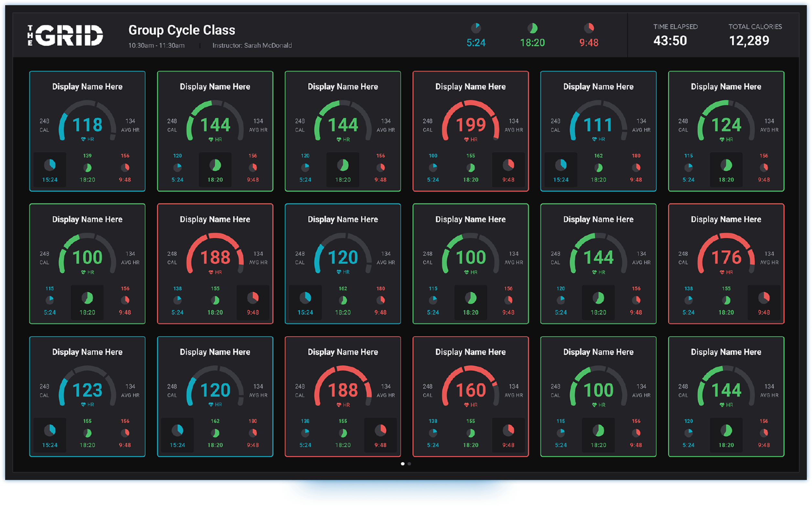Open the Group Cycle Class title
This screenshot has height=509, width=812.
click(182, 30)
